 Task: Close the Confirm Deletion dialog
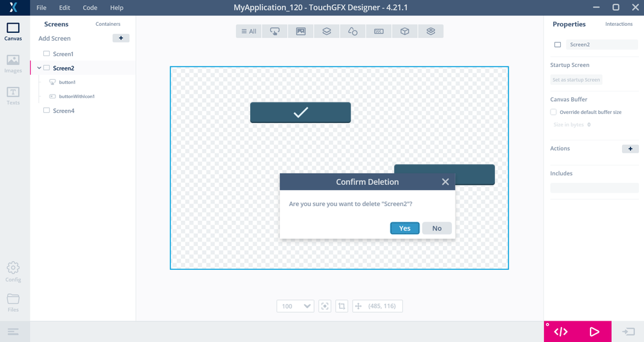click(x=445, y=182)
